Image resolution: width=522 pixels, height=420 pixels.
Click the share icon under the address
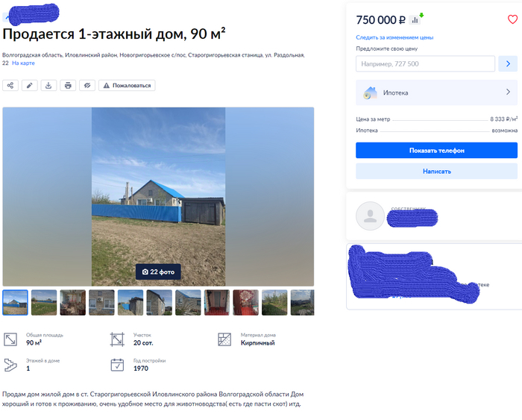pyautogui.click(x=10, y=85)
